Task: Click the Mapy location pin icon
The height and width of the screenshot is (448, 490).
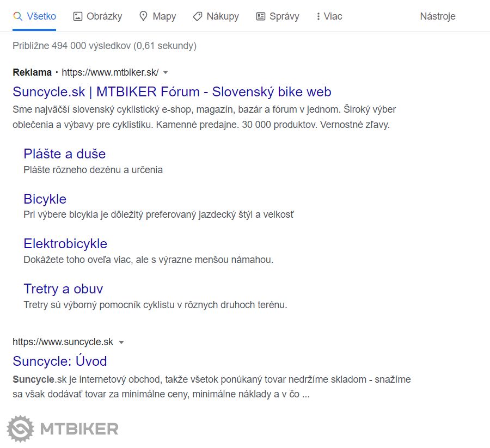Action: [x=143, y=16]
